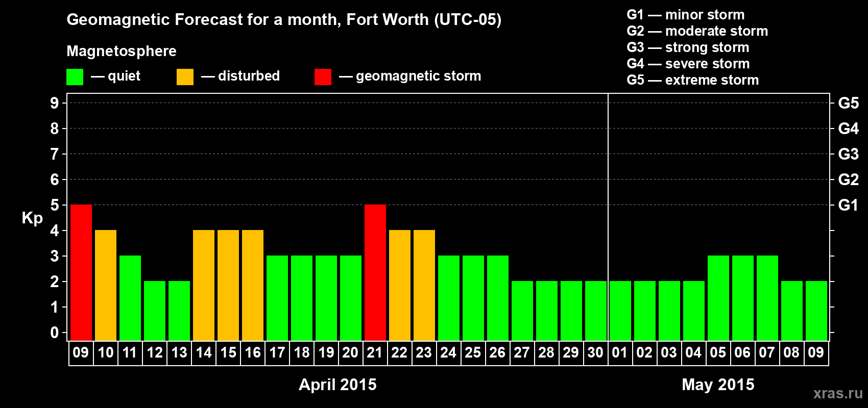The height and width of the screenshot is (408, 868).
Task: Select the green bar for April 26
Action: (x=498, y=298)
